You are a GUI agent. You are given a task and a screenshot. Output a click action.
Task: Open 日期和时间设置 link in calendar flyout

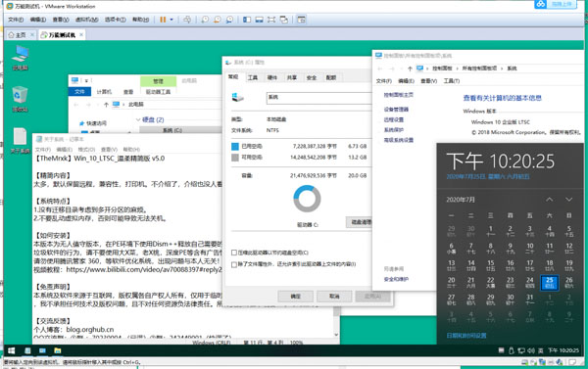coord(466,336)
